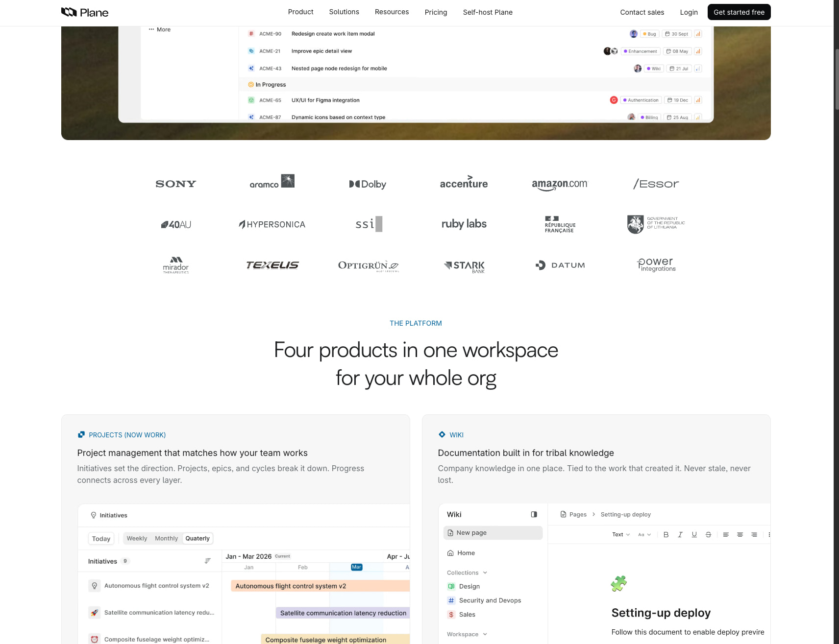The height and width of the screenshot is (644, 839).
Task: Click the page vertical scrollbar
Action: tap(837, 78)
